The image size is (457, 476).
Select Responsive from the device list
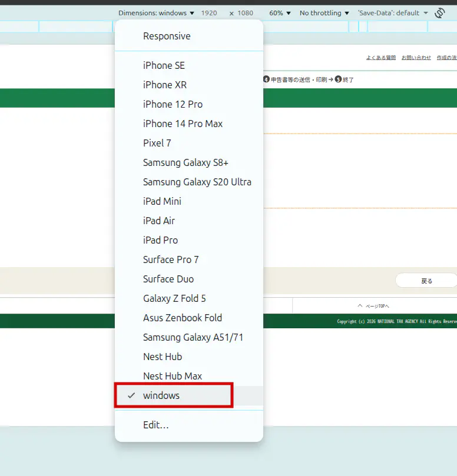click(167, 36)
